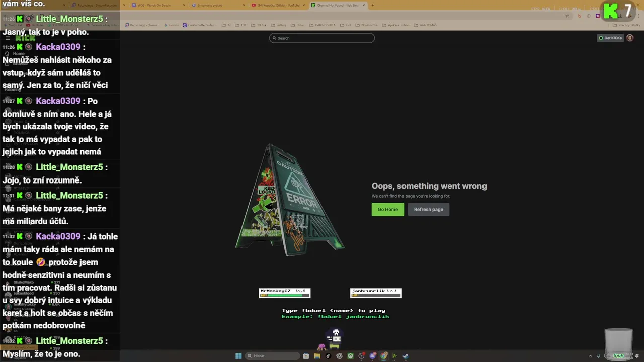Image resolution: width=644 pixels, height=362 pixels.
Task: Open Create Better Video bookmark
Action: [x=199, y=25]
